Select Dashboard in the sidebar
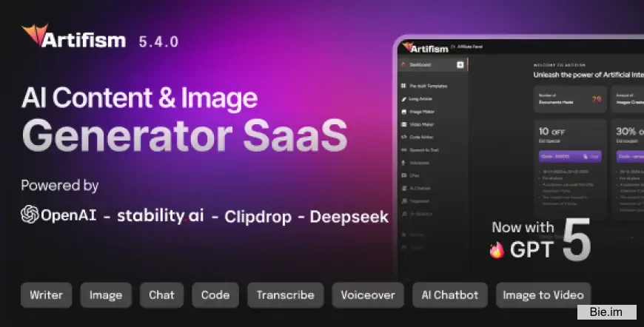 pos(433,65)
